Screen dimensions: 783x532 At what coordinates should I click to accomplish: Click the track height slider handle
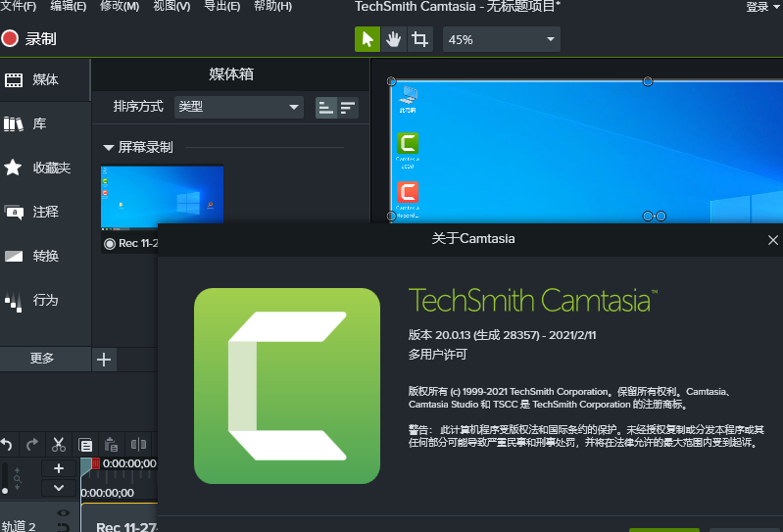[x=5, y=491]
